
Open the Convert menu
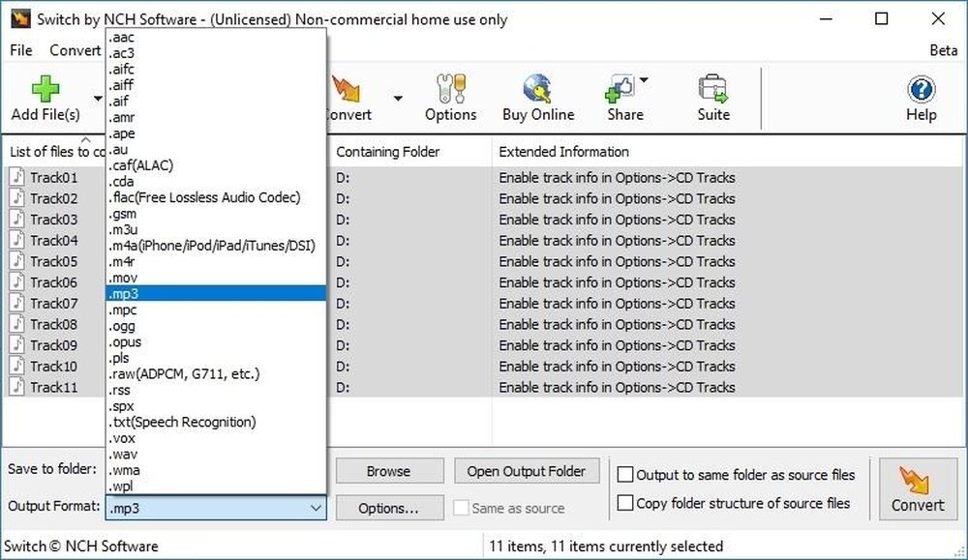[x=75, y=49]
